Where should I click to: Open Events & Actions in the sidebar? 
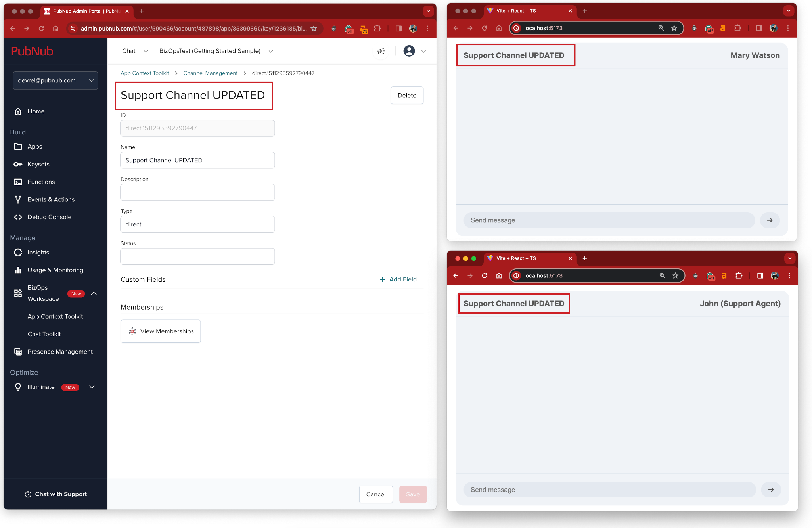[x=51, y=199]
